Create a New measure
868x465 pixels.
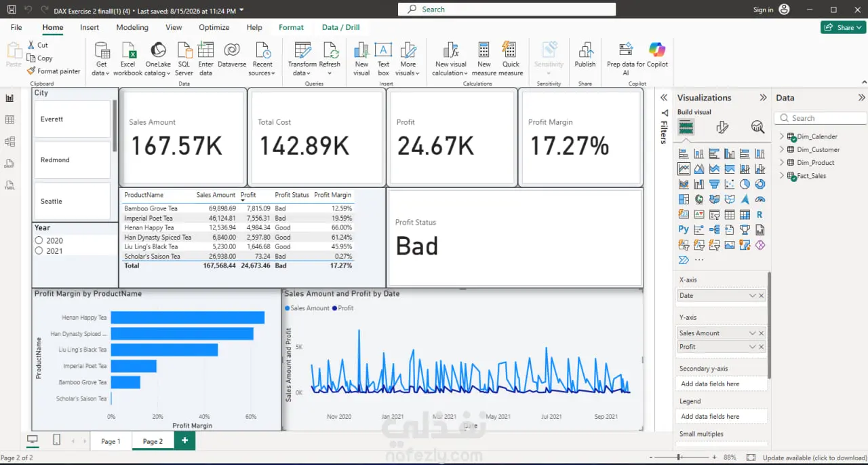484,58
